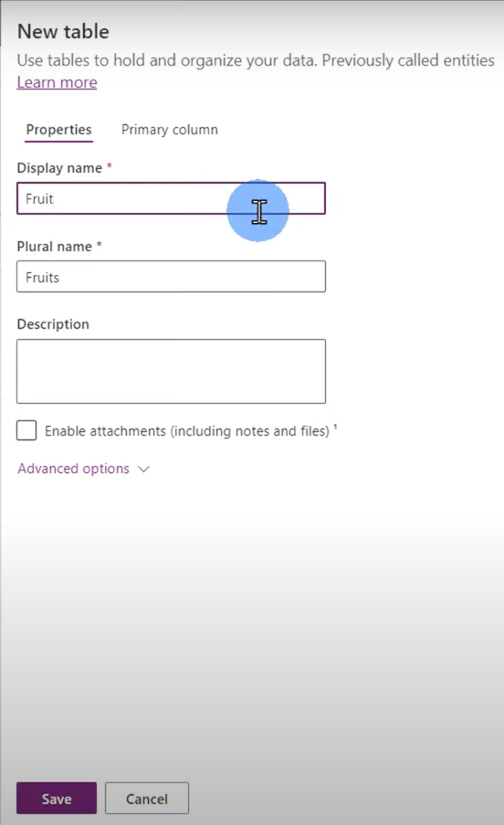Tick the Enable attachments checkbox

[x=26, y=430]
